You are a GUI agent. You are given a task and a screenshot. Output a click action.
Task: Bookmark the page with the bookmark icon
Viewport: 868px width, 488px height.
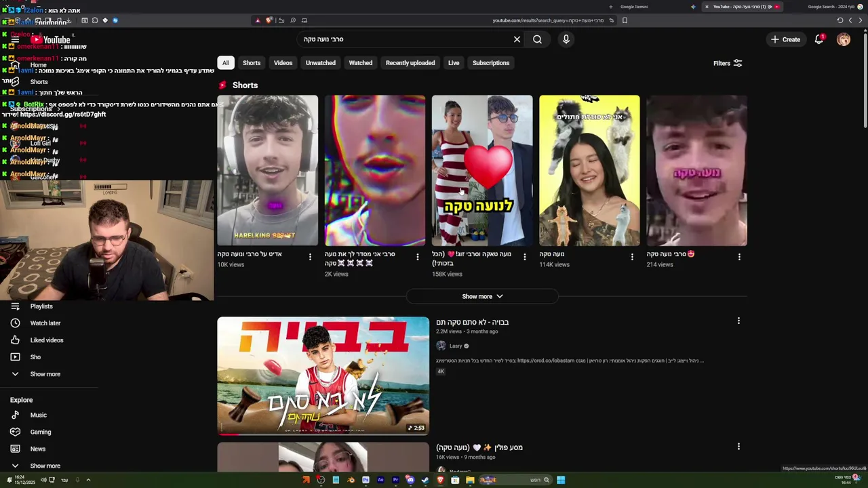click(x=625, y=20)
